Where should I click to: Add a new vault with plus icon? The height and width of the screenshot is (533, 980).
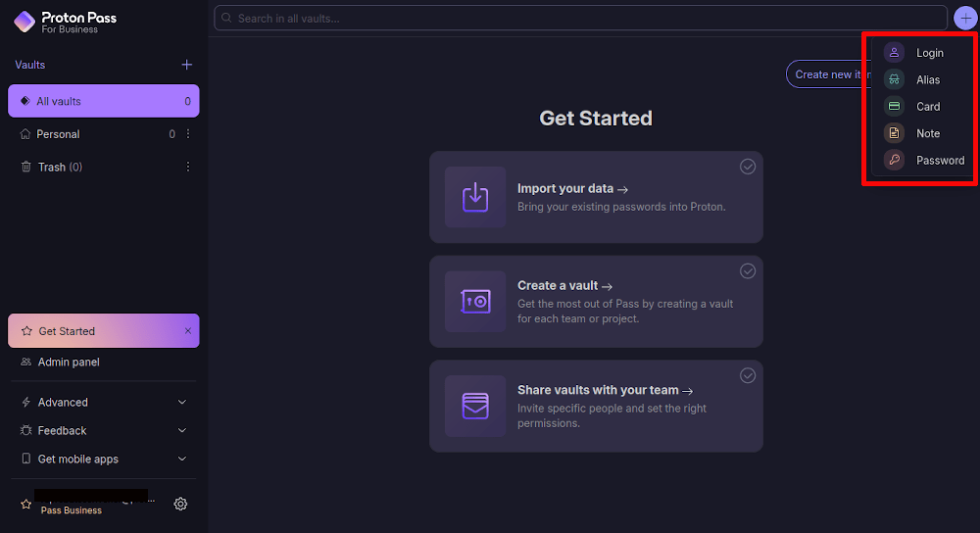186,65
